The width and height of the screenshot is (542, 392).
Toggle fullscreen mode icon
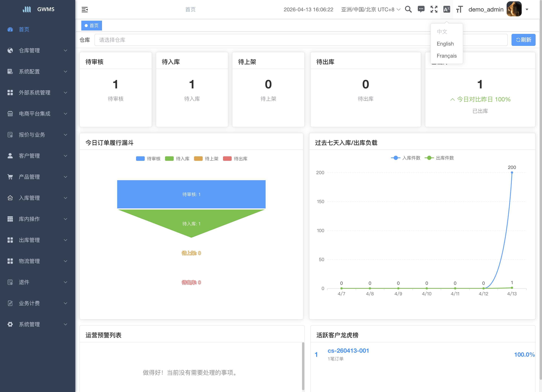coord(434,9)
